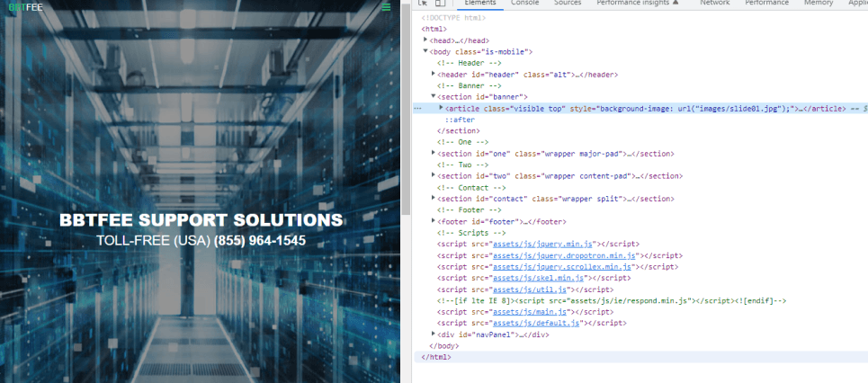Image resolution: width=868 pixels, height=383 pixels.
Task: Open the assets/js/util.js link
Action: (x=530, y=289)
